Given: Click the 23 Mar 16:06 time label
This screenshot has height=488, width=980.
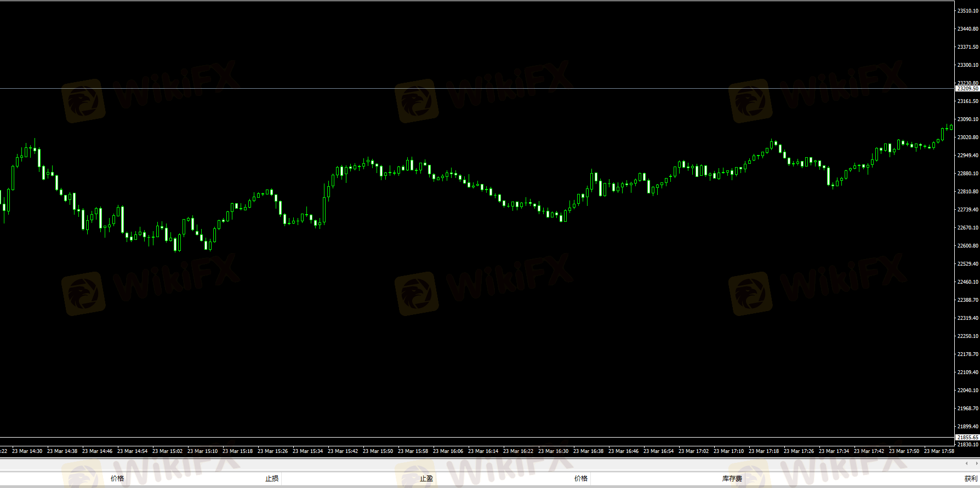Looking at the screenshot, I should click(448, 451).
